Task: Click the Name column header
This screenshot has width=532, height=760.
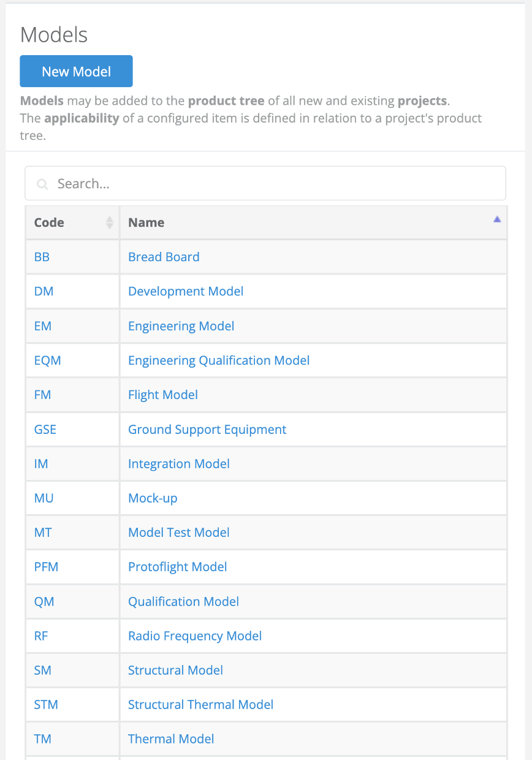Action: [146, 222]
